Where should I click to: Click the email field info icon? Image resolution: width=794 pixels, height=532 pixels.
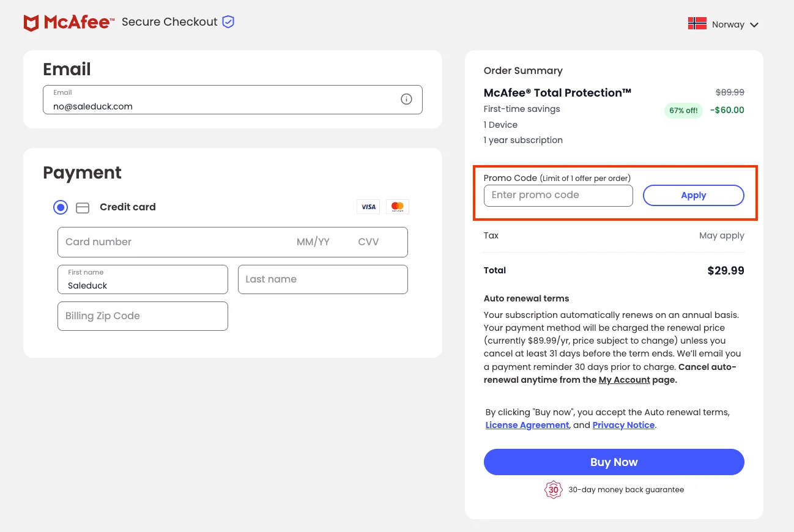pyautogui.click(x=406, y=99)
